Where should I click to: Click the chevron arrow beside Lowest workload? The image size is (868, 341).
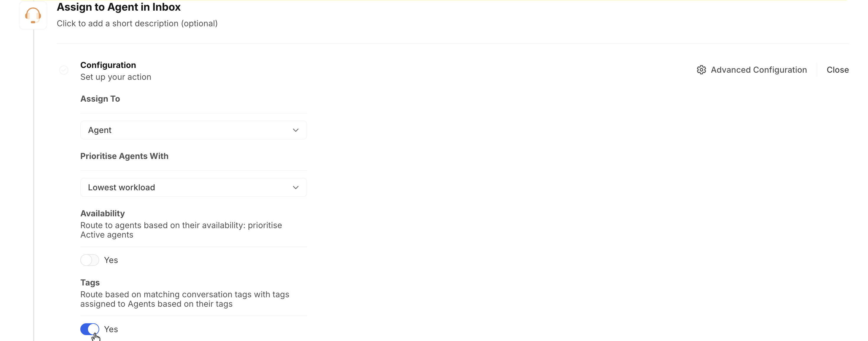(296, 188)
